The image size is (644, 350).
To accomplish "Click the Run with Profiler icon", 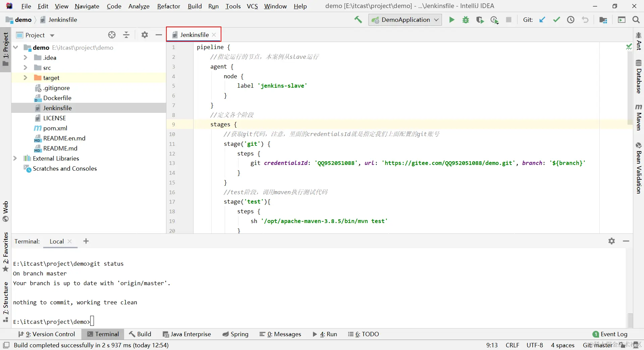I will pyautogui.click(x=494, y=20).
